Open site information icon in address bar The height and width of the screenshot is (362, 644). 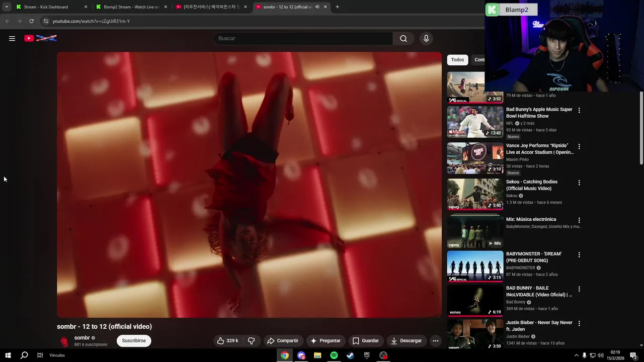tap(46, 21)
